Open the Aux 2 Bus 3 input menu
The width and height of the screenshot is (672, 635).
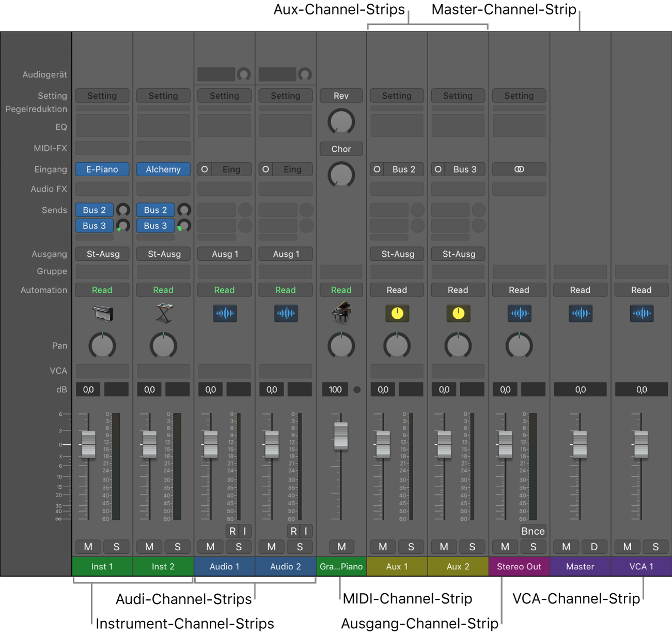[465, 169]
